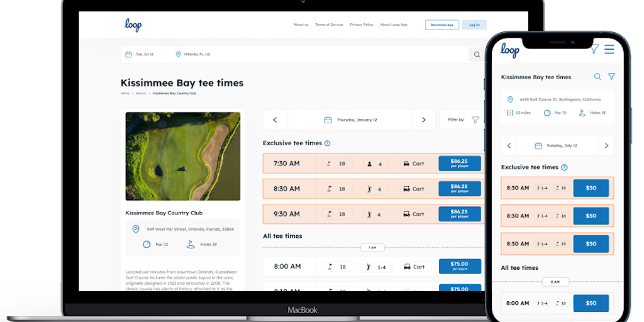Tap the next-day arrow beside Tuesday, July 12

click(x=606, y=146)
